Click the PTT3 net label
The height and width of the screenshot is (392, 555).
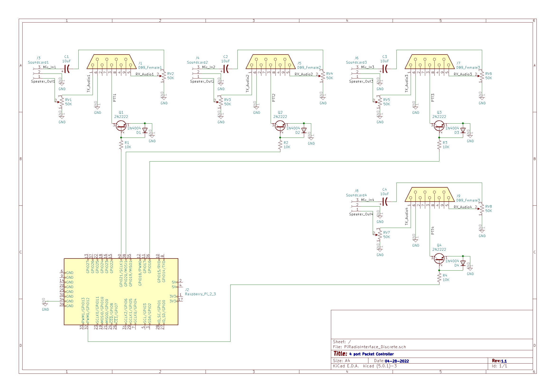pyautogui.click(x=433, y=98)
